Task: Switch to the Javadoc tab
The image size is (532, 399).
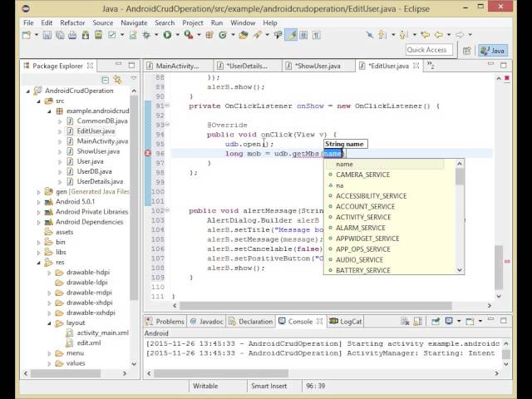Action: tap(207, 322)
